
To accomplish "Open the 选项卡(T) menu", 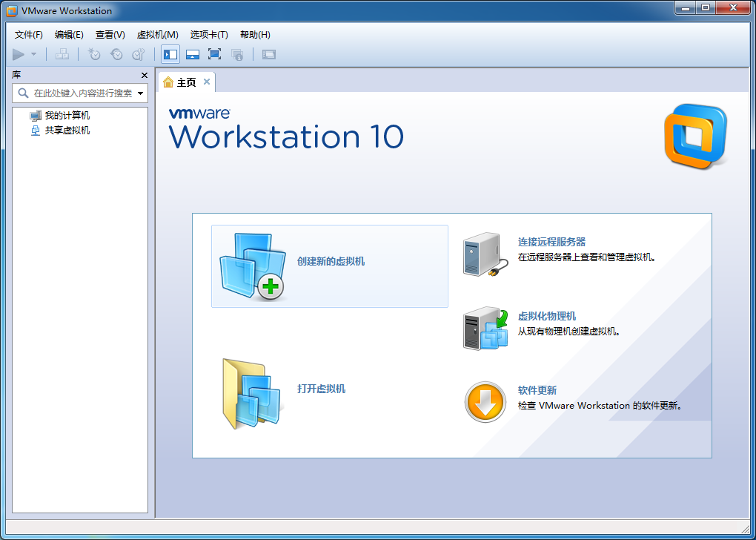I will pos(209,35).
